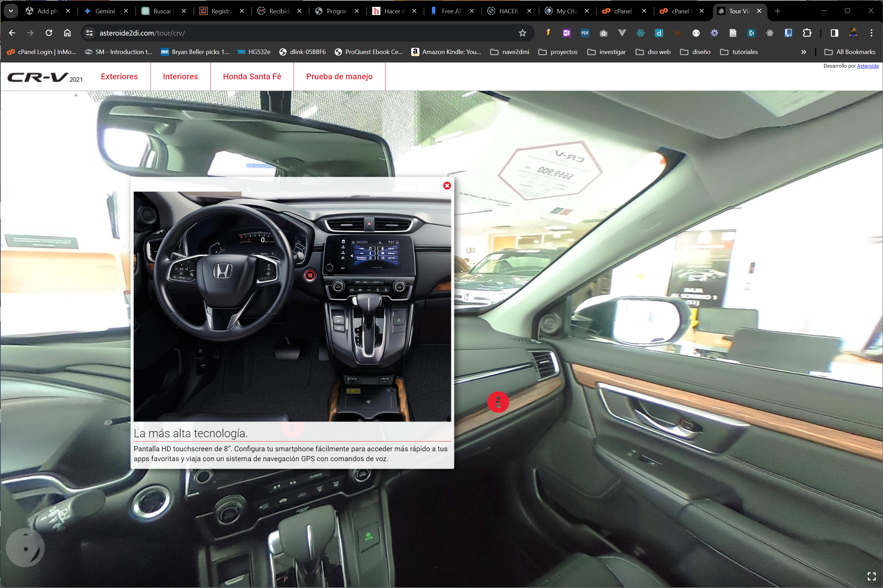Bookmark this page with the star icon
The image size is (883, 588).
522,33
